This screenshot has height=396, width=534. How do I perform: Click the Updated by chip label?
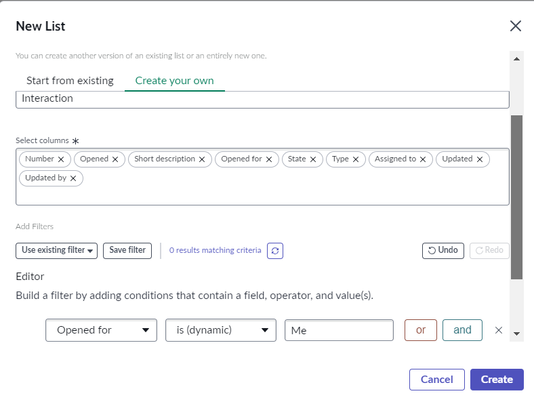tap(46, 178)
